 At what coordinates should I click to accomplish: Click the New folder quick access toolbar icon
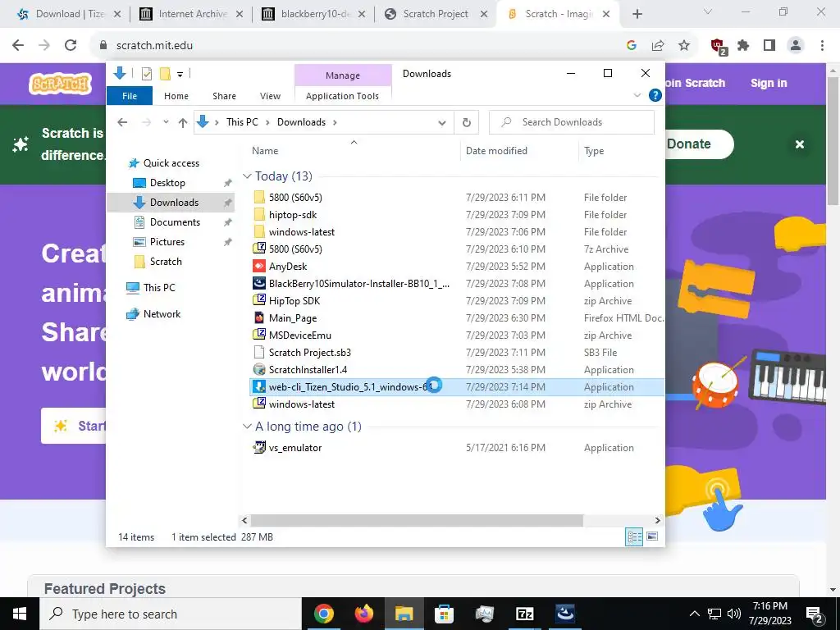165,74
